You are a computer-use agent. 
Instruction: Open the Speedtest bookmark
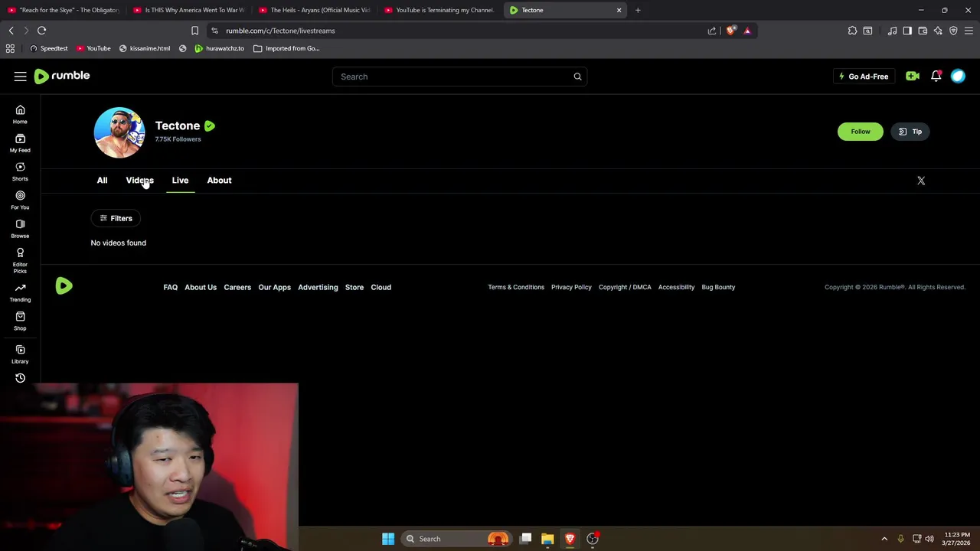(x=48, y=48)
